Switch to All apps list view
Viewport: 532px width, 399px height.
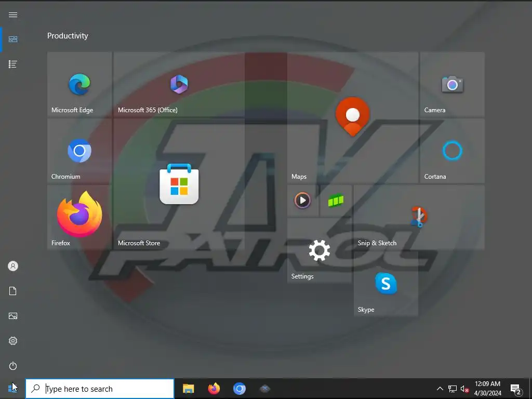coord(13,64)
